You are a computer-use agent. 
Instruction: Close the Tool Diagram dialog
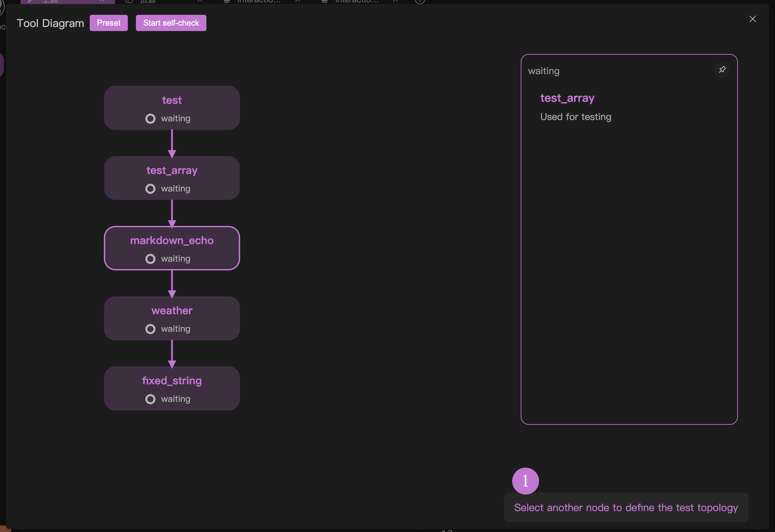(x=752, y=19)
